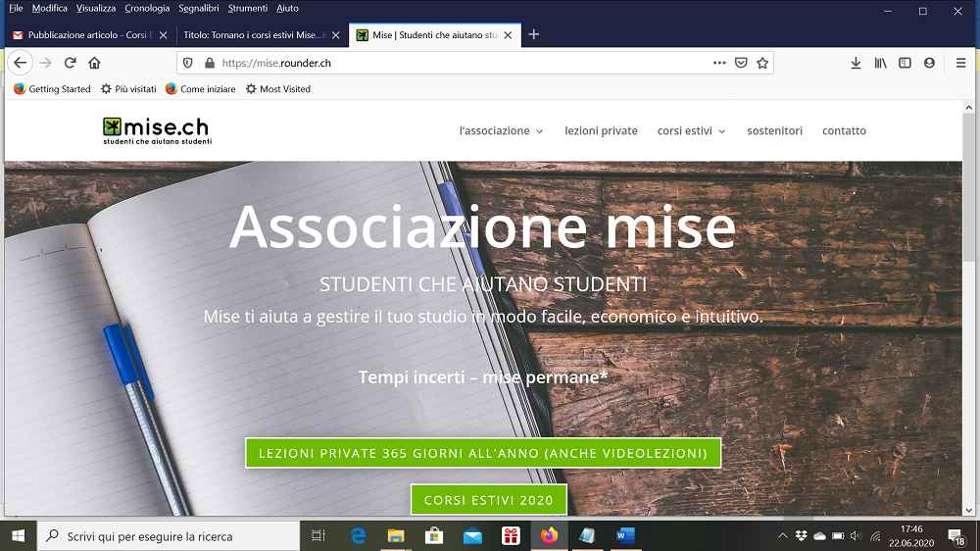The image size is (980, 551).
Task: Launch Microsoft Edge from taskbar
Action: click(x=358, y=536)
